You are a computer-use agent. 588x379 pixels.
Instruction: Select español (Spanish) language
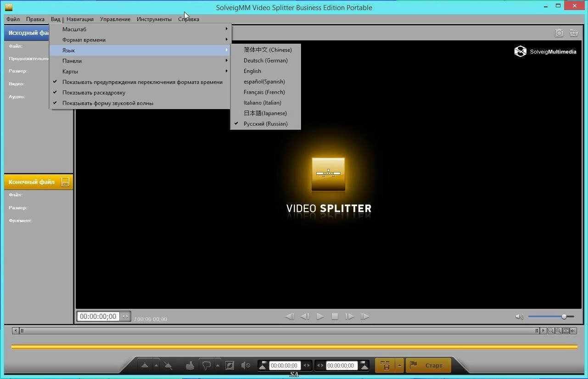click(265, 82)
